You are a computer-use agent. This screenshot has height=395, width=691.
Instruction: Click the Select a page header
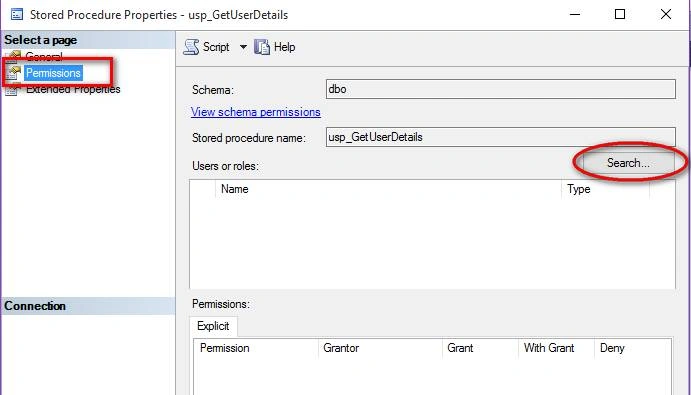(x=88, y=40)
